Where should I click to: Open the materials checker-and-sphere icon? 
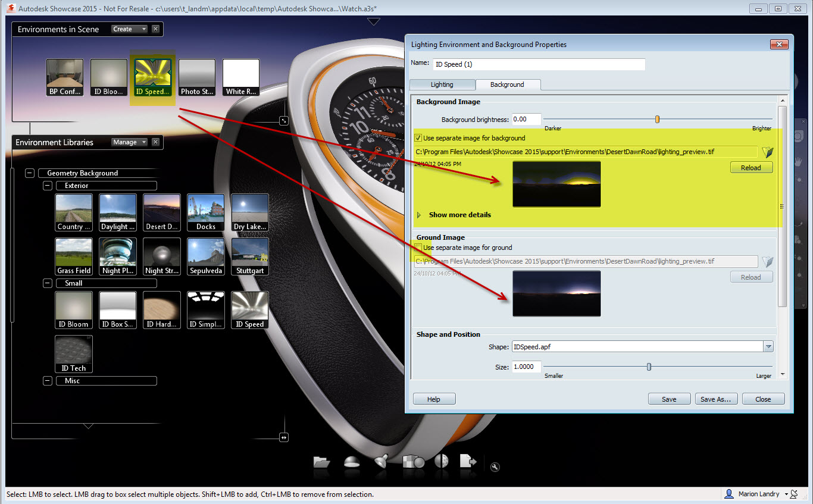point(413,462)
